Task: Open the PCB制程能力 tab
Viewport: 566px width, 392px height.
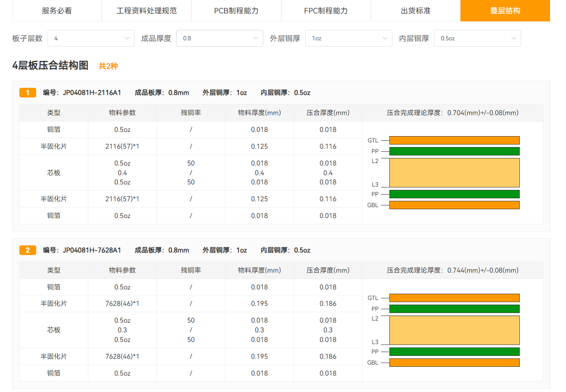Action: pyautogui.click(x=236, y=11)
